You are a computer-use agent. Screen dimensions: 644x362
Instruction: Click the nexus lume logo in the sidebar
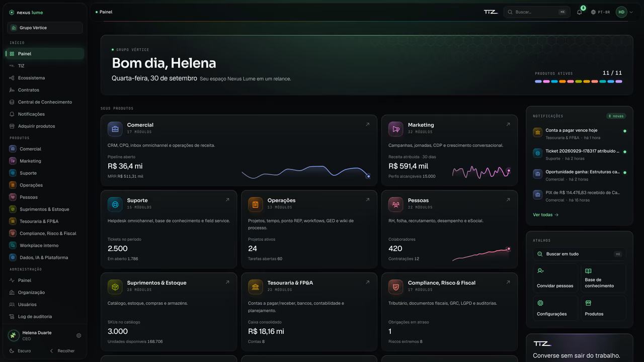coord(26,13)
